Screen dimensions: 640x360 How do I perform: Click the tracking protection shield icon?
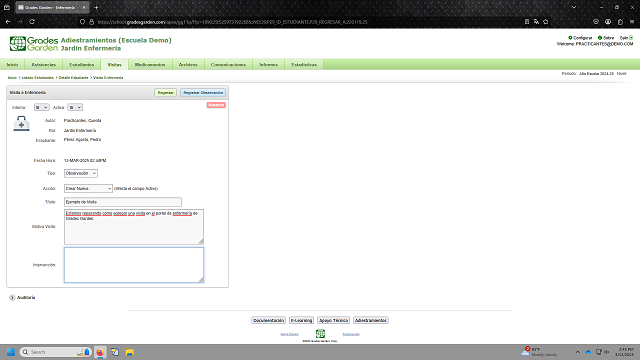82,22
